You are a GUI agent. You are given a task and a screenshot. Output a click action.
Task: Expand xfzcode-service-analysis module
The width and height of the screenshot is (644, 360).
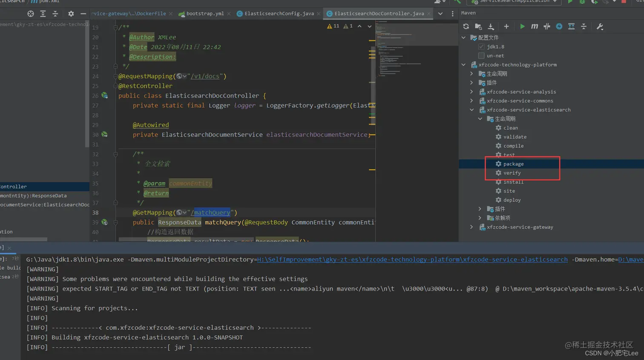[x=472, y=92]
